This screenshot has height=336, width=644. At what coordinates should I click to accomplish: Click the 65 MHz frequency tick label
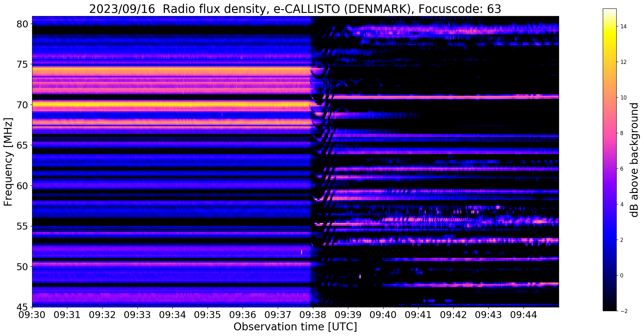click(22, 145)
